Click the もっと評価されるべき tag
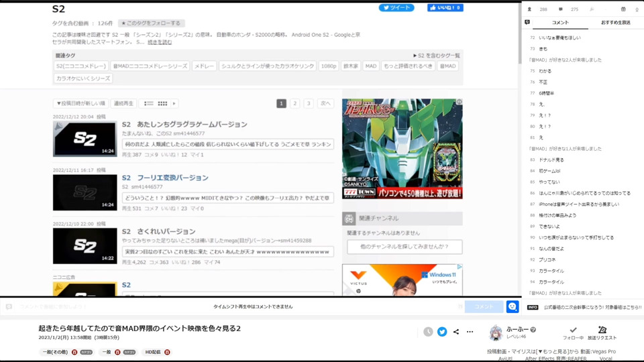 pos(408,66)
